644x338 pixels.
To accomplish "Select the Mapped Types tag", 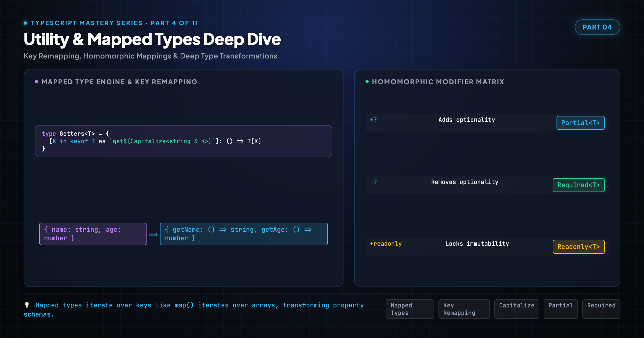I will tap(410, 309).
